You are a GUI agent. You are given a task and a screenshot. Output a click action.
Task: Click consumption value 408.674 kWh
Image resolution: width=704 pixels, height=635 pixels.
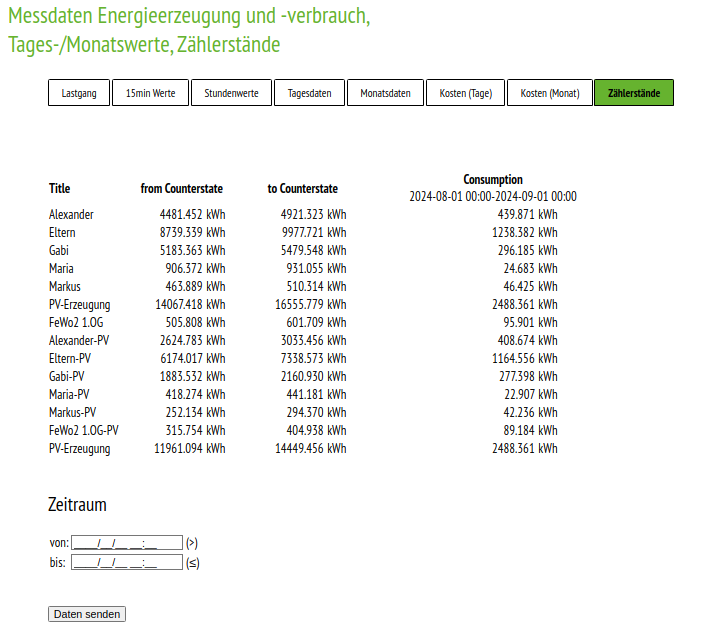pos(528,340)
